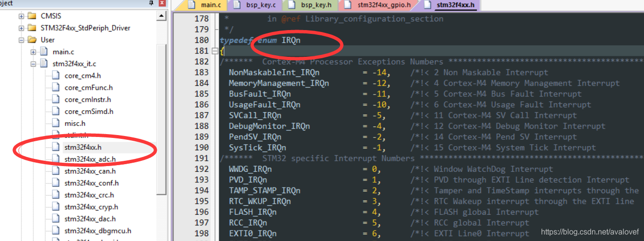The width and height of the screenshot is (644, 241).
Task: Select stm32f4xx_dac.h in project tree
Action: pos(90,219)
